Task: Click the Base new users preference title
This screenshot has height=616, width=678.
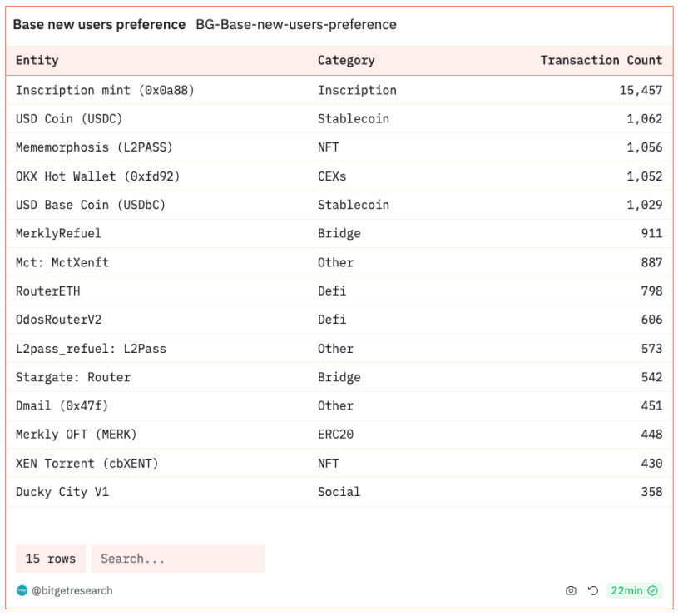Action: [99, 25]
